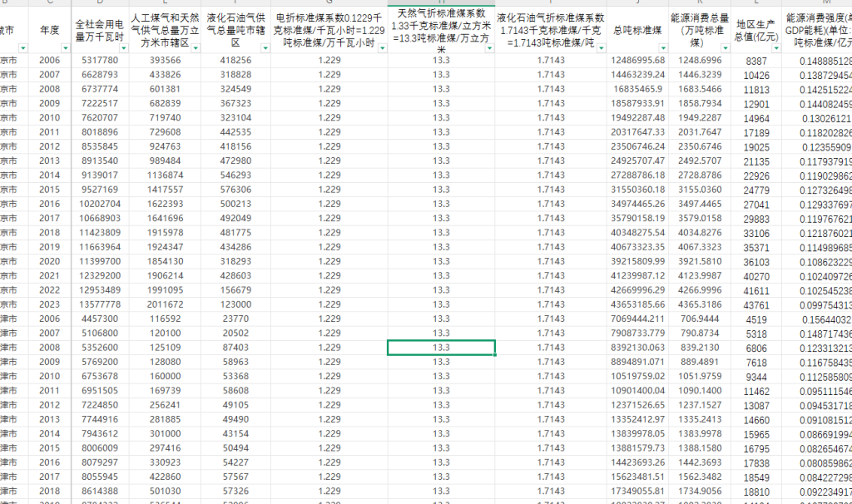Image resolution: width=852 pixels, height=504 pixels.
Task: Select cell with value 13881579.73
Action: [637, 448]
